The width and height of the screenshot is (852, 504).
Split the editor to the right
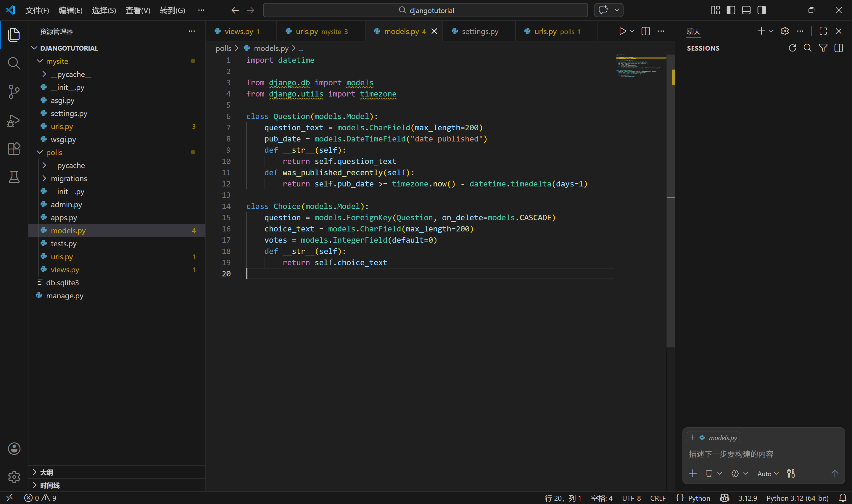click(x=645, y=31)
